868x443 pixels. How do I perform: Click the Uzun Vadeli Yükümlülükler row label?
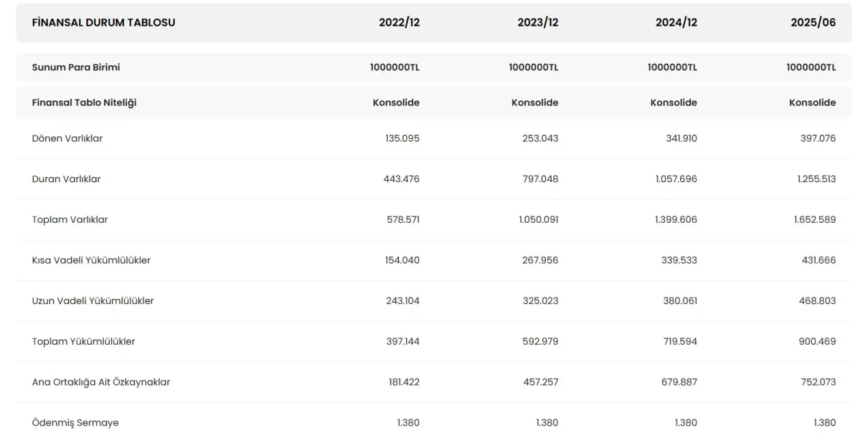point(93,301)
